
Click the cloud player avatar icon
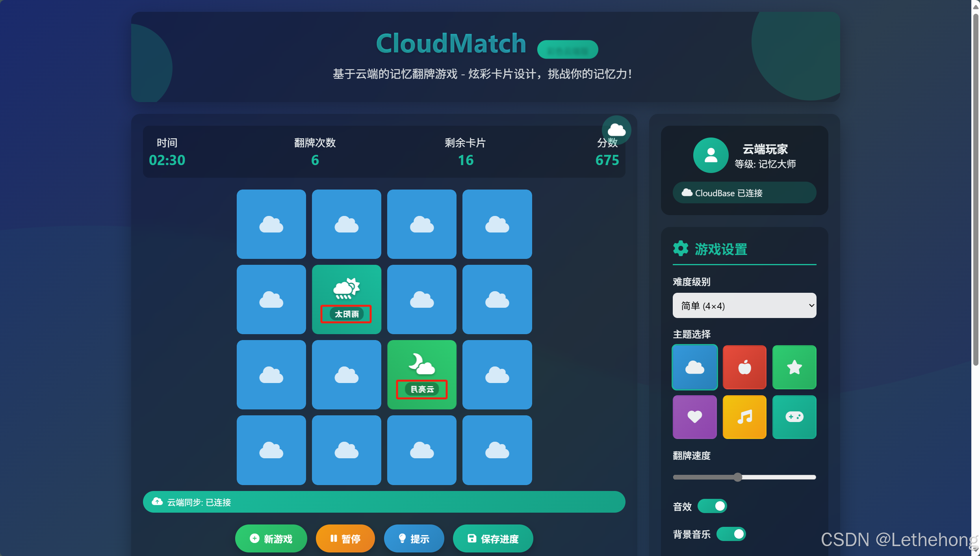[x=710, y=155]
